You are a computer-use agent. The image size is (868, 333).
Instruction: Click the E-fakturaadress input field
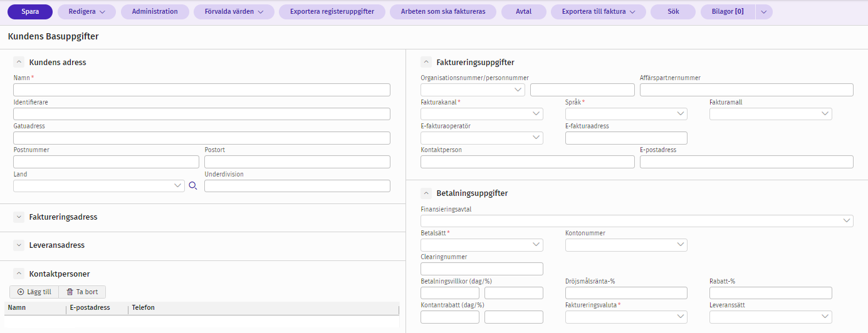pos(626,138)
